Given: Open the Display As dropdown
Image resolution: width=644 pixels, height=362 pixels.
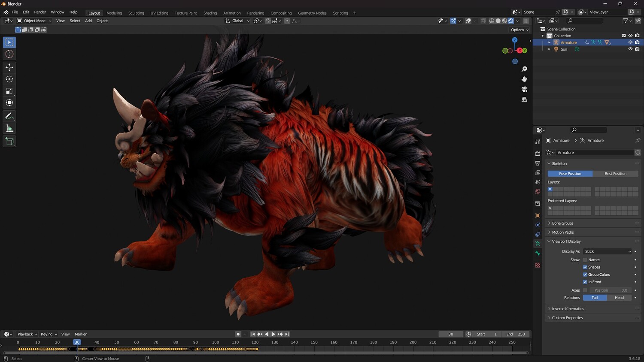Looking at the screenshot, I should (x=608, y=251).
